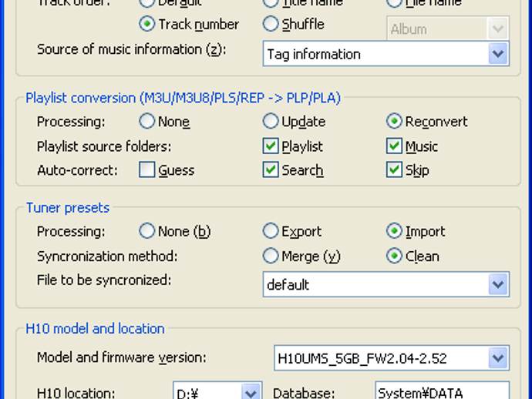Screen dimensions: 532x399
Task: Click 'Syncronization method:' label
Action: [x=107, y=256]
